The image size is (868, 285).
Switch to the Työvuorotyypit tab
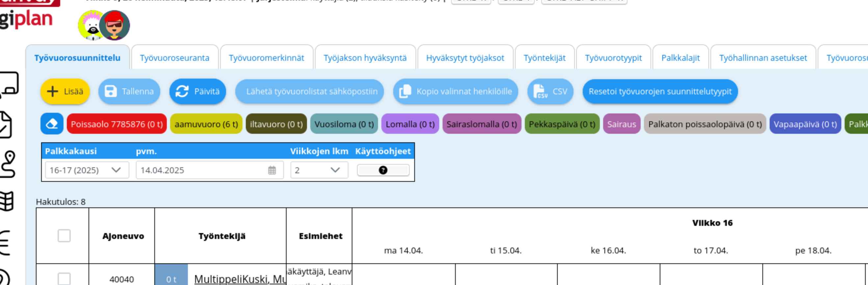614,58
